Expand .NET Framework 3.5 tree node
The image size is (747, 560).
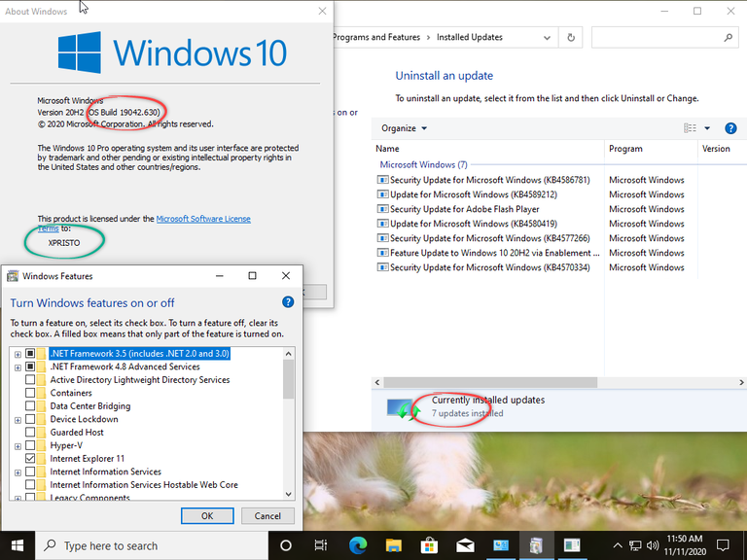(18, 354)
